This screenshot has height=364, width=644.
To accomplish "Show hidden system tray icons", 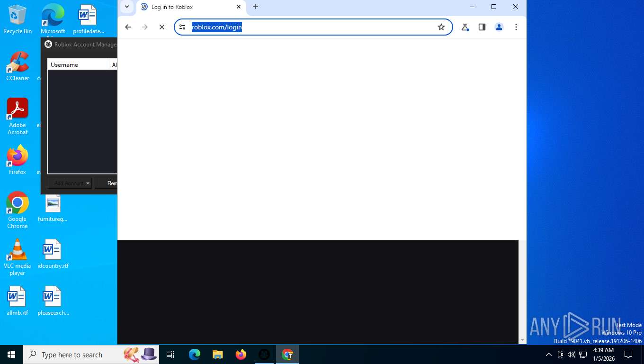I will pyautogui.click(x=549, y=355).
